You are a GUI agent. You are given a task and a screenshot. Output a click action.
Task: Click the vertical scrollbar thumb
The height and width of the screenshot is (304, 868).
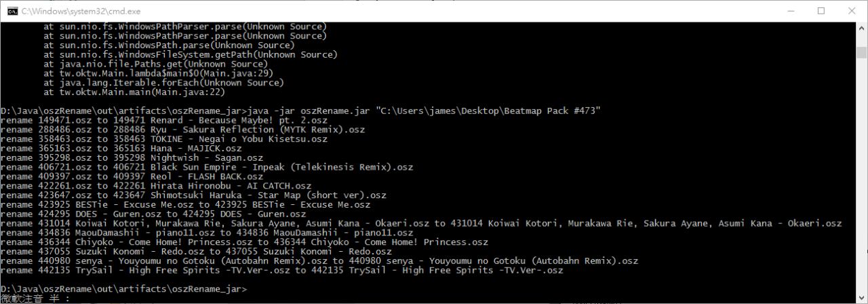(x=861, y=53)
